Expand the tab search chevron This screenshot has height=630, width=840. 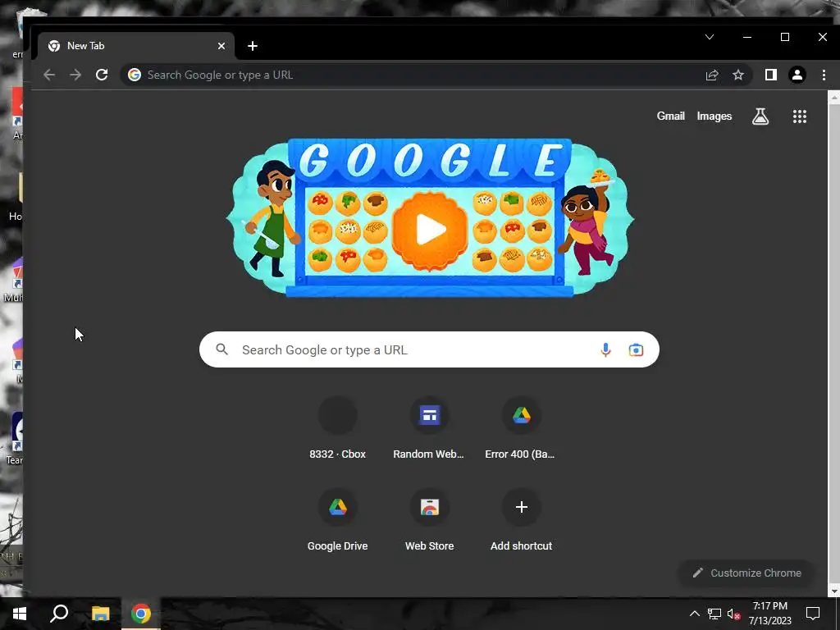[x=710, y=37]
